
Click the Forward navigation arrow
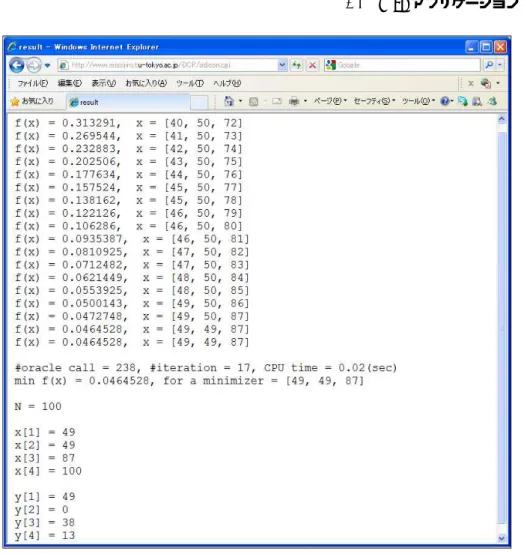click(x=34, y=65)
